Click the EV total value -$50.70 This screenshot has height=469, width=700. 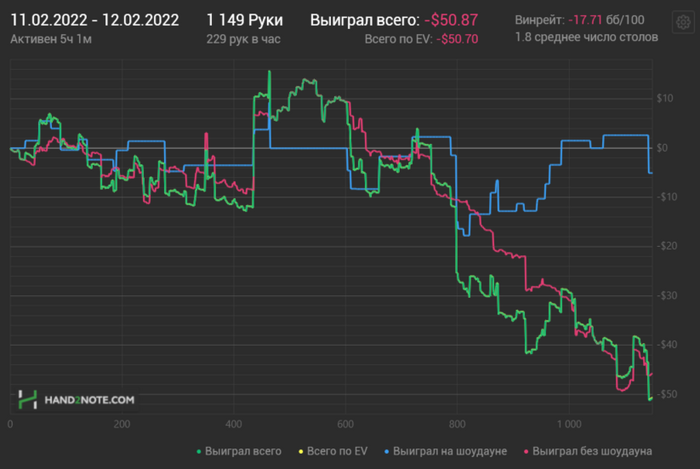[457, 39]
